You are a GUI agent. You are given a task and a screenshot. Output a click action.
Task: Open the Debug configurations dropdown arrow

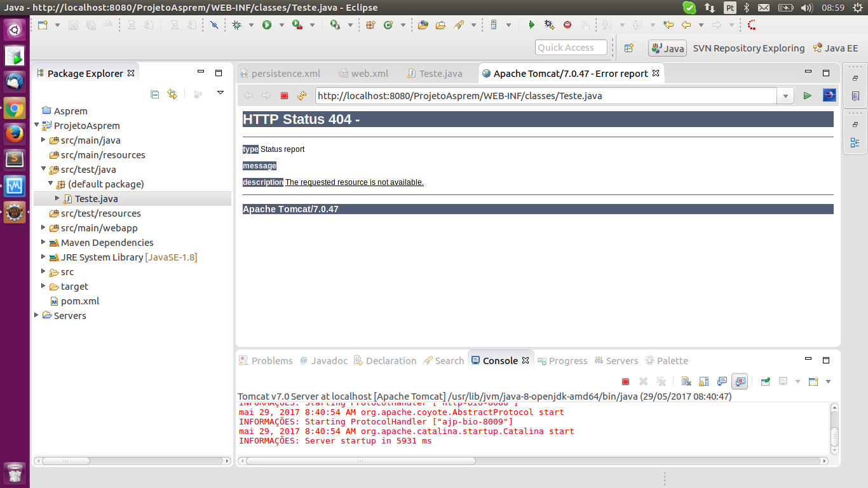click(x=251, y=25)
